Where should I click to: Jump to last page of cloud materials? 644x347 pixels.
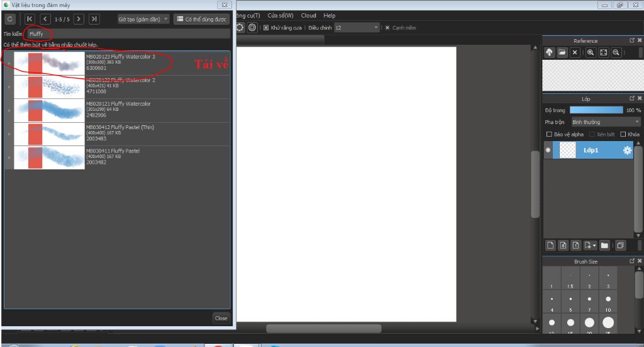pos(94,19)
